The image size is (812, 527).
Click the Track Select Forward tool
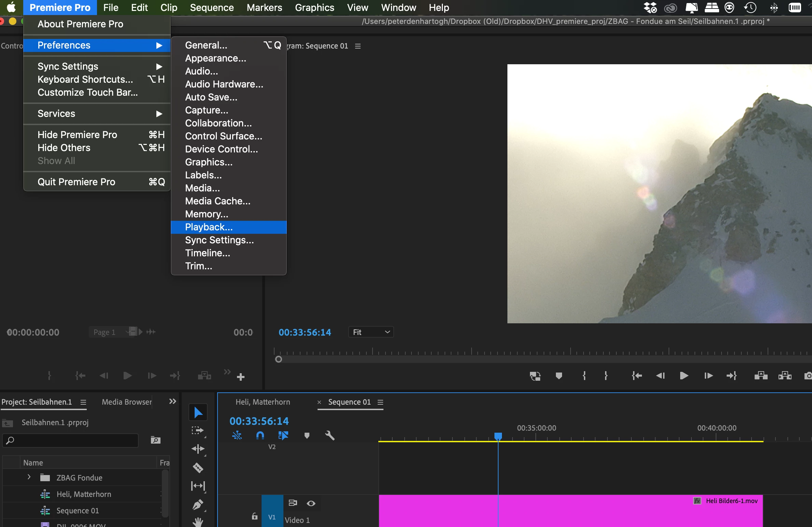pos(198,430)
